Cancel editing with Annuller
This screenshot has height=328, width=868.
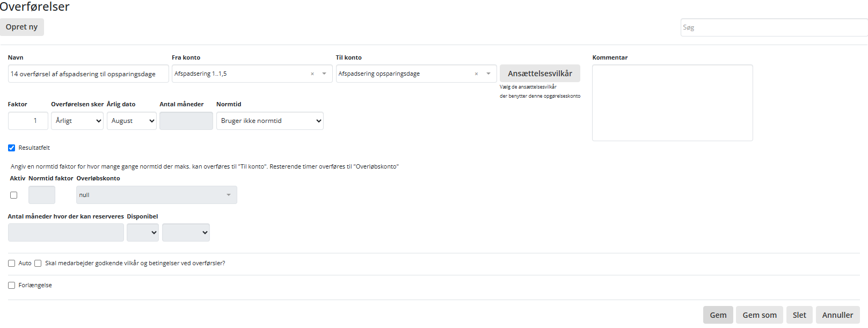point(837,315)
